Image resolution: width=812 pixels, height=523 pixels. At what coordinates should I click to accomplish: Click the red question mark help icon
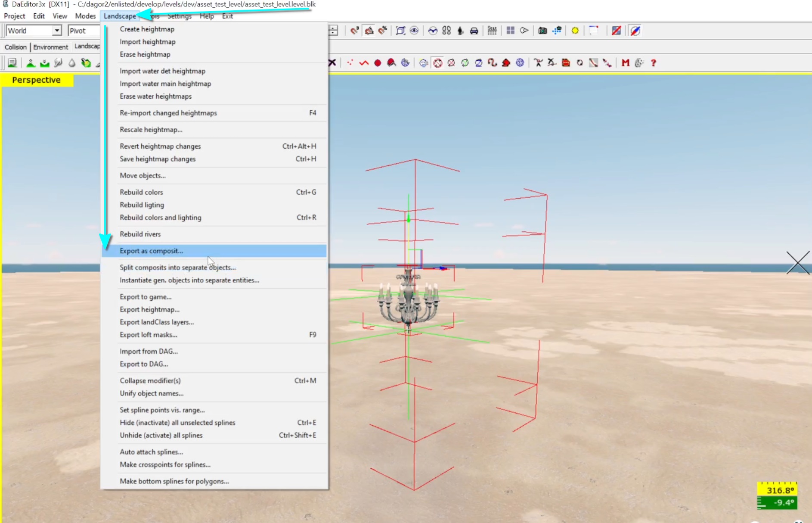pyautogui.click(x=653, y=63)
